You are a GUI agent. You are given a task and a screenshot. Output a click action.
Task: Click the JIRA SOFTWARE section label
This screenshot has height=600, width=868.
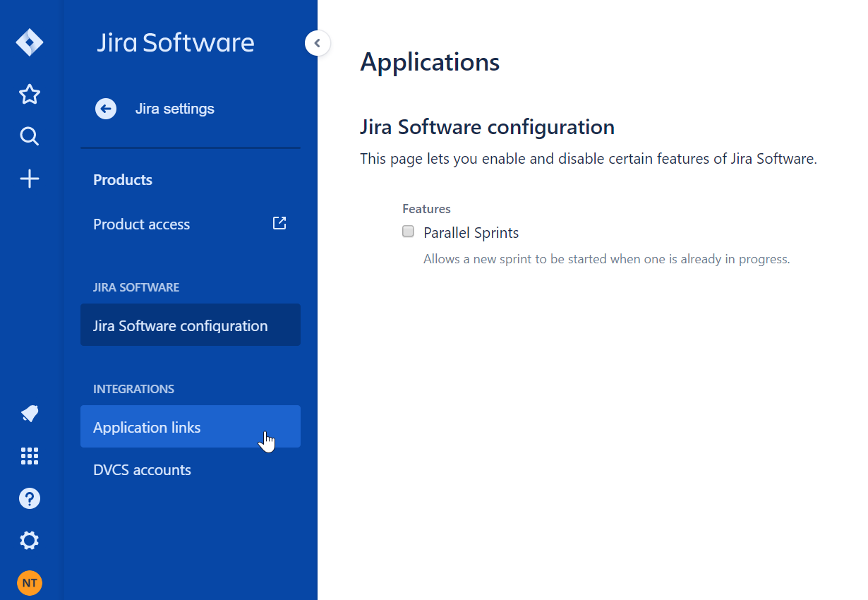pos(136,287)
